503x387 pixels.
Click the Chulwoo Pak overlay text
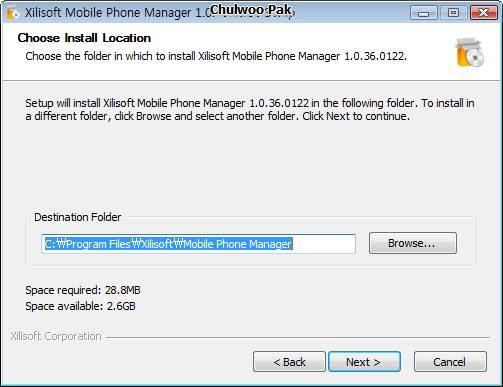251,10
